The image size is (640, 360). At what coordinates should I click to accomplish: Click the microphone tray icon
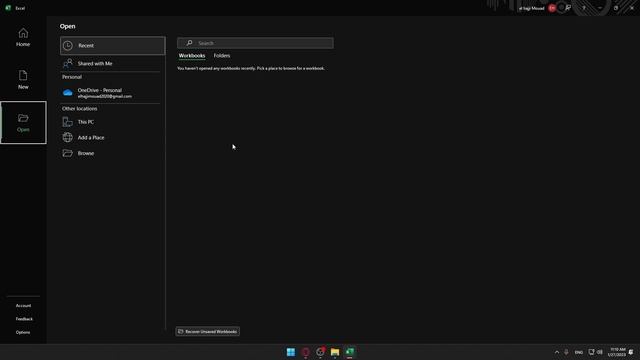(566, 352)
